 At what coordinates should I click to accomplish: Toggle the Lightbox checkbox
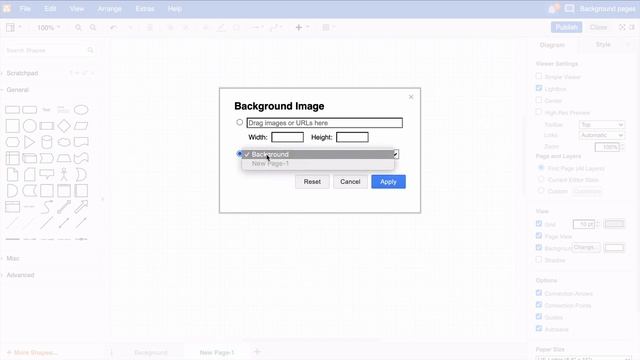click(539, 88)
